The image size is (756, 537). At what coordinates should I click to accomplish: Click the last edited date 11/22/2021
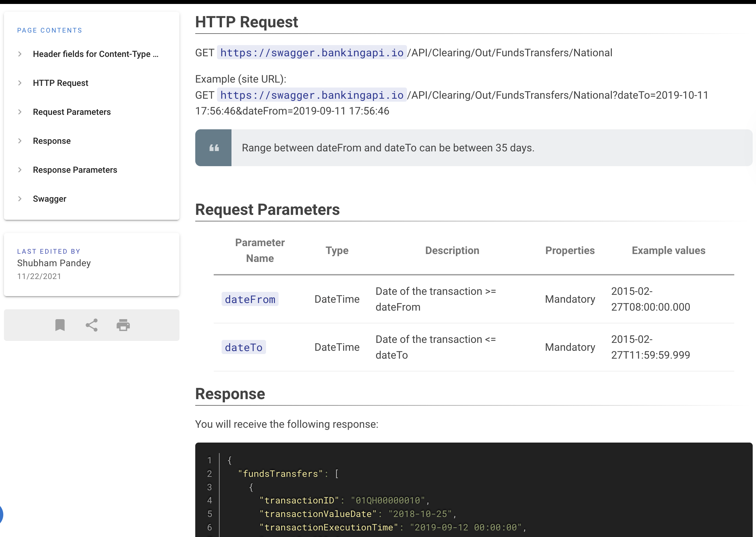coord(39,276)
